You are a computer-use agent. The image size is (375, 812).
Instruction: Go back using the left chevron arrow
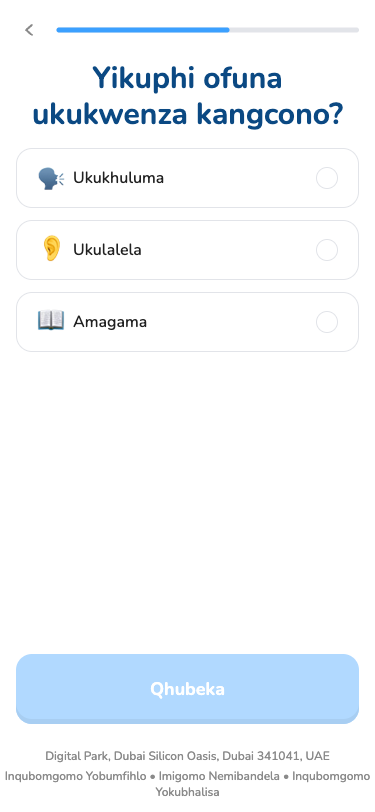tap(30, 30)
